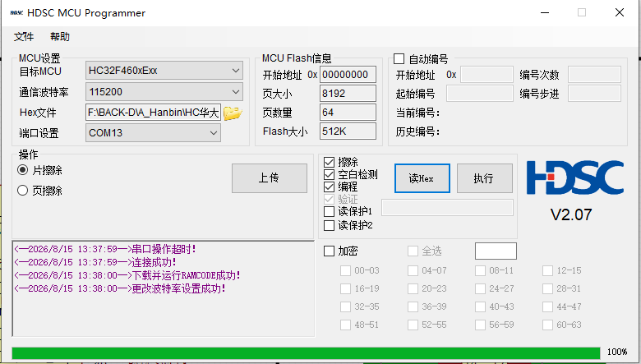The width and height of the screenshot is (641, 364).
Task: Click the 页数量 64 field
Action: (x=348, y=113)
